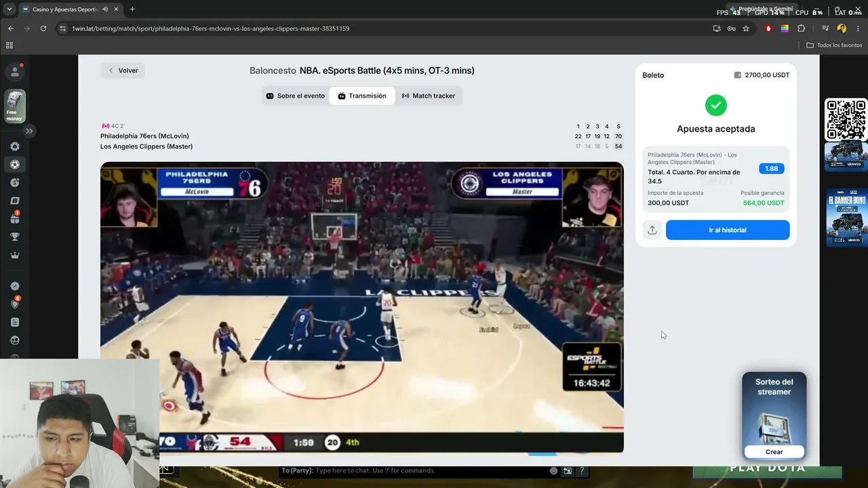
Task: Close the Casino y Apuestas tab
Action: 116,9
